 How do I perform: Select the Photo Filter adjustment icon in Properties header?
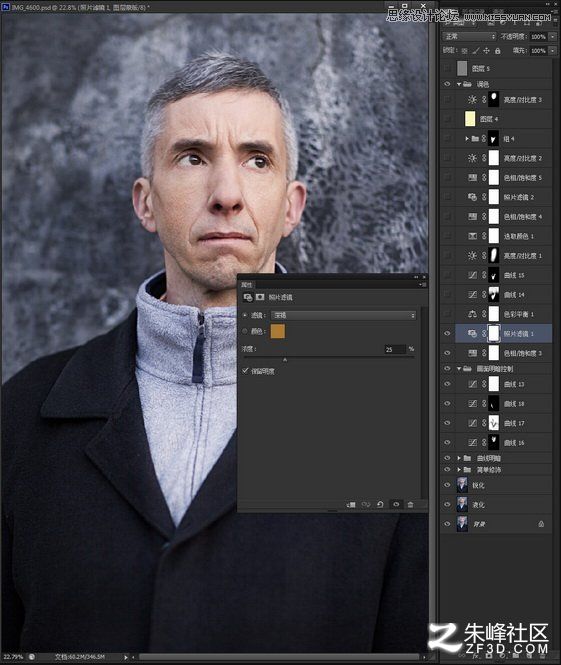click(x=248, y=298)
